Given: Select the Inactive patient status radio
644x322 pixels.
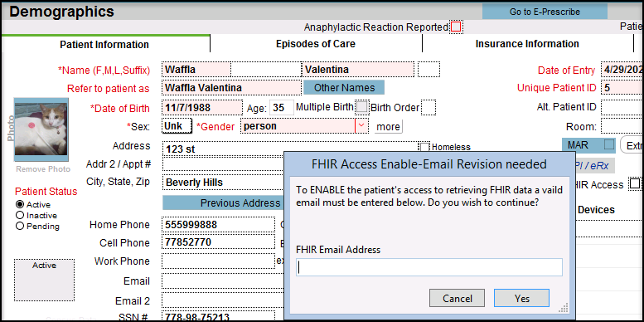Looking at the screenshot, I should [19, 215].
